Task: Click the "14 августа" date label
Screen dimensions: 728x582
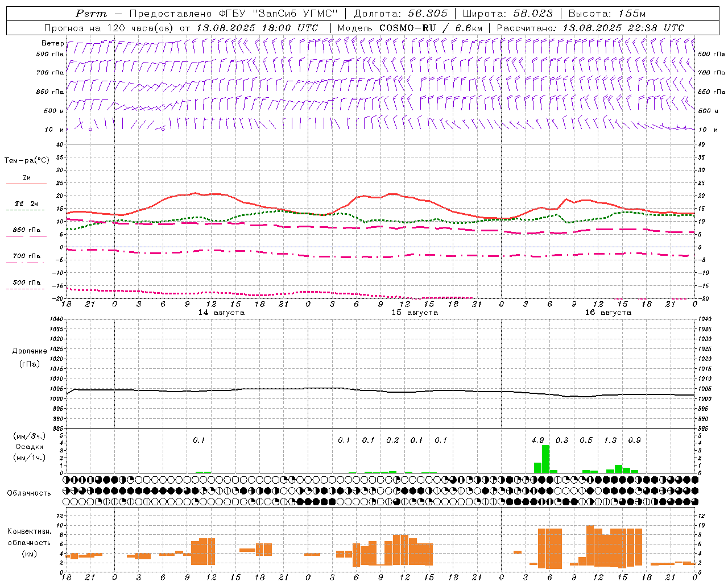Action: point(221,313)
